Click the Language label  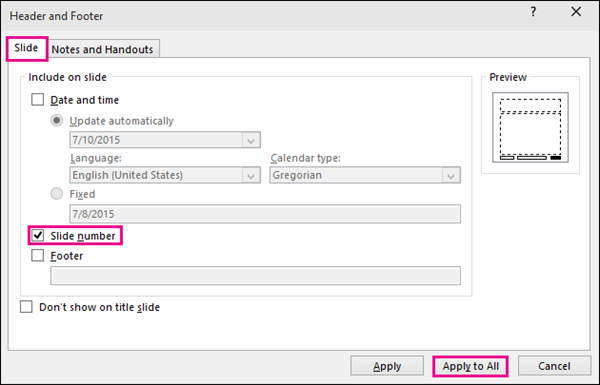96,158
